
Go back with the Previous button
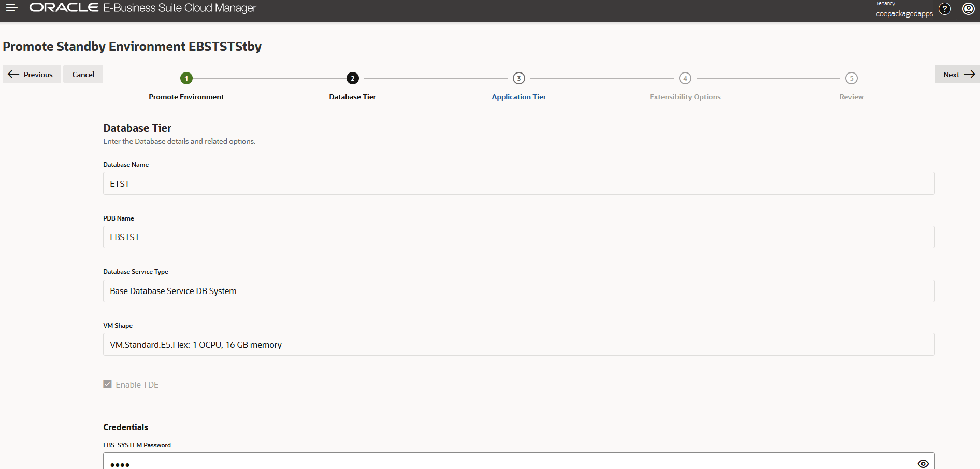pos(32,74)
